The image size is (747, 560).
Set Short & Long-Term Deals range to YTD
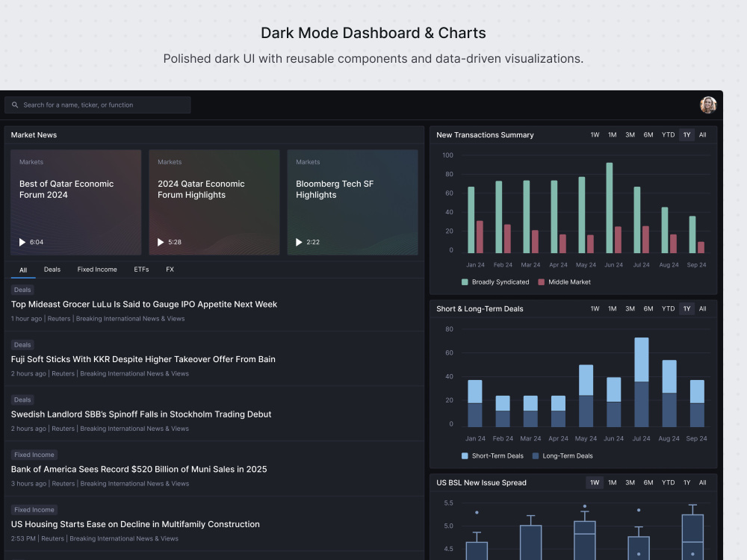[x=668, y=308]
